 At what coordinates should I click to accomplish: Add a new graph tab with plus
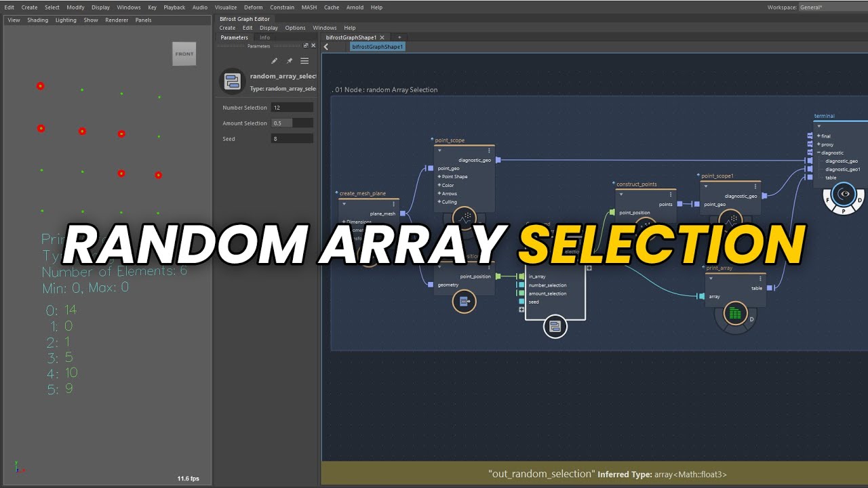pyautogui.click(x=399, y=37)
